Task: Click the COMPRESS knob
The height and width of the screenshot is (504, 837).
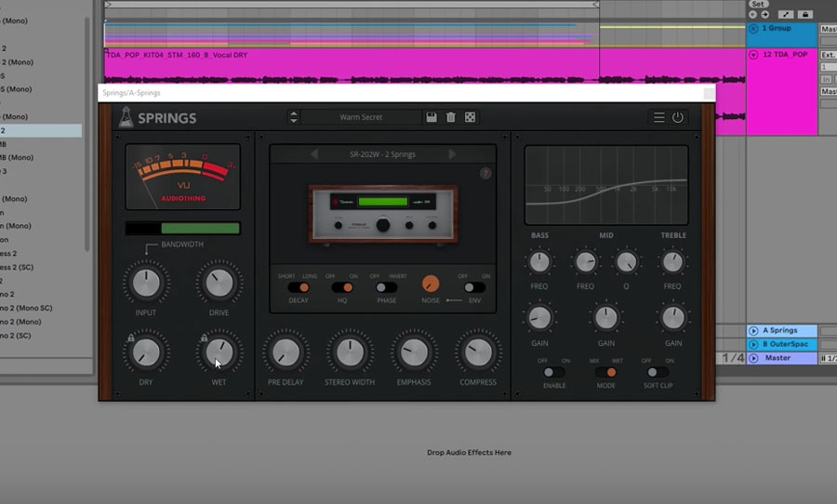Action: click(x=478, y=352)
